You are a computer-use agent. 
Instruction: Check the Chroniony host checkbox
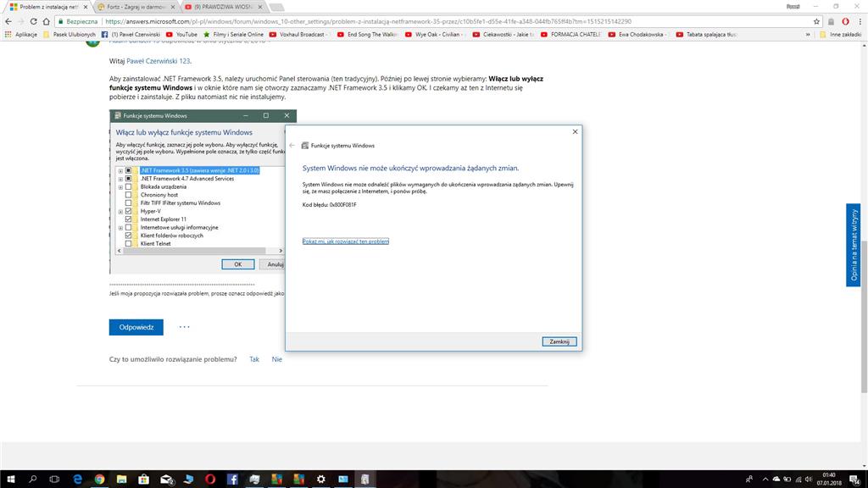click(x=129, y=195)
